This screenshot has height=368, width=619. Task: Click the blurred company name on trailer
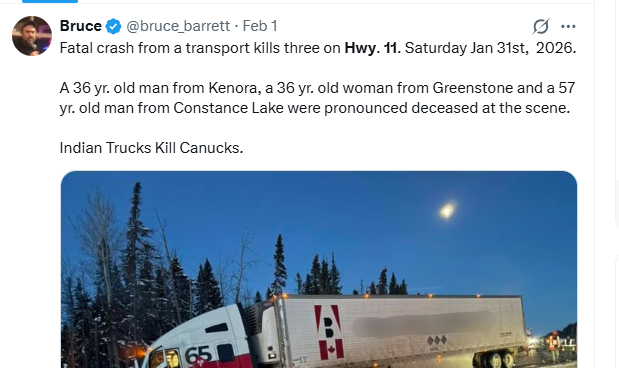pos(424,324)
